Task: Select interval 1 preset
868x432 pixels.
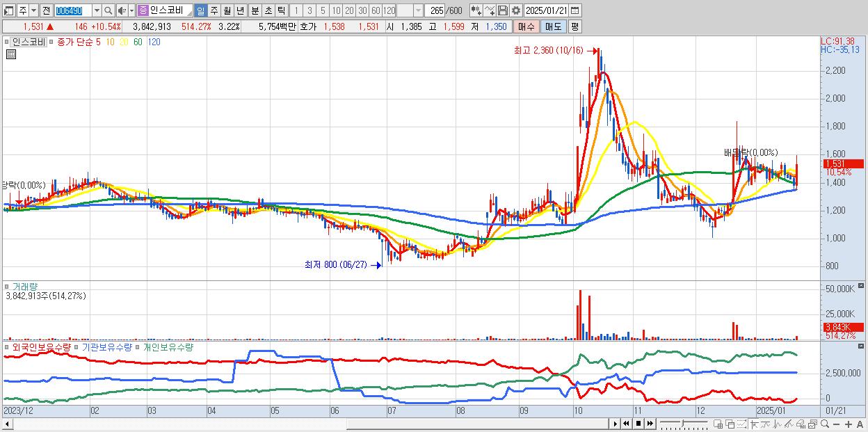Action: [296, 10]
